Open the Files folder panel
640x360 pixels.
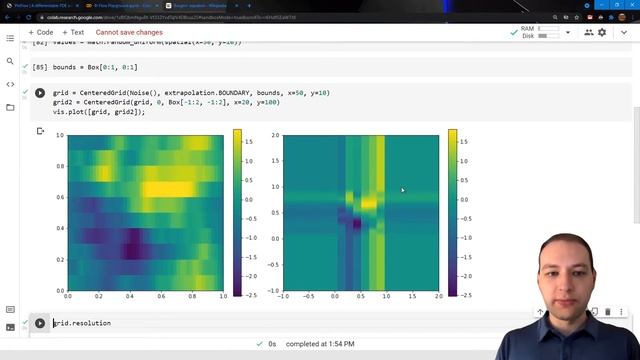pos(10,107)
